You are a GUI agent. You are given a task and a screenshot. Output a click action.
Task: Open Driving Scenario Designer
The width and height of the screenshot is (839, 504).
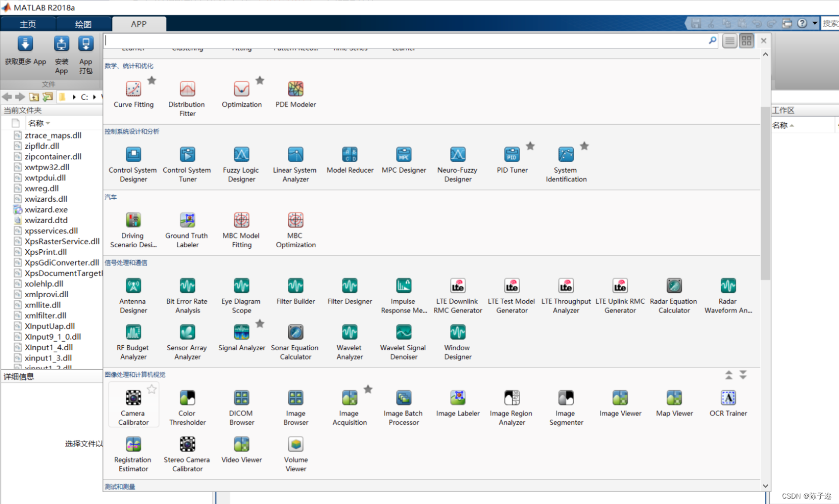[x=133, y=230]
